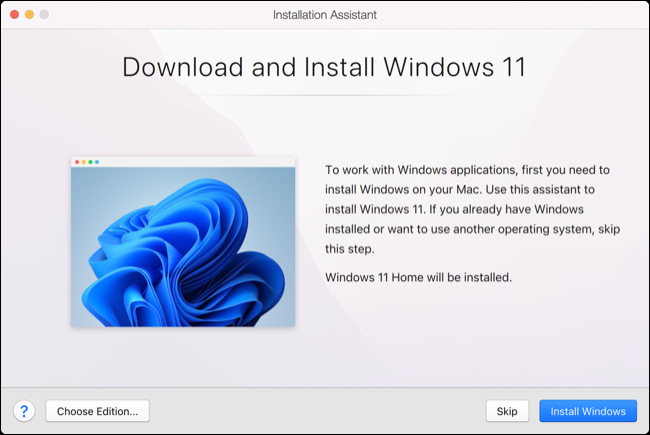
Task: Click the Installation Assistant window title
Action: click(325, 15)
